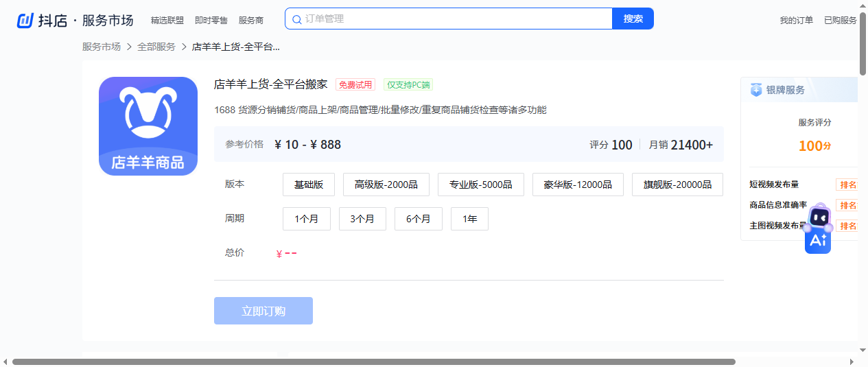
Task: Open the 店羊羊商品 app logo
Action: point(148,126)
